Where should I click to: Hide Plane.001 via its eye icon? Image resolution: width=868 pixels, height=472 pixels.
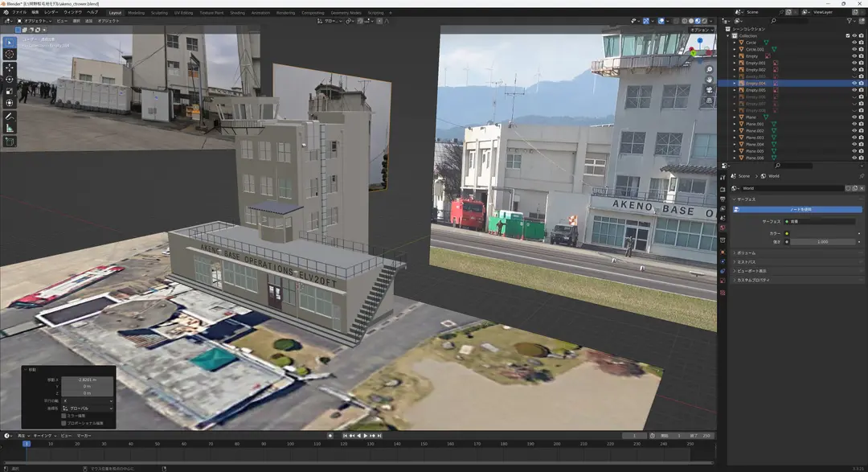[x=854, y=124]
